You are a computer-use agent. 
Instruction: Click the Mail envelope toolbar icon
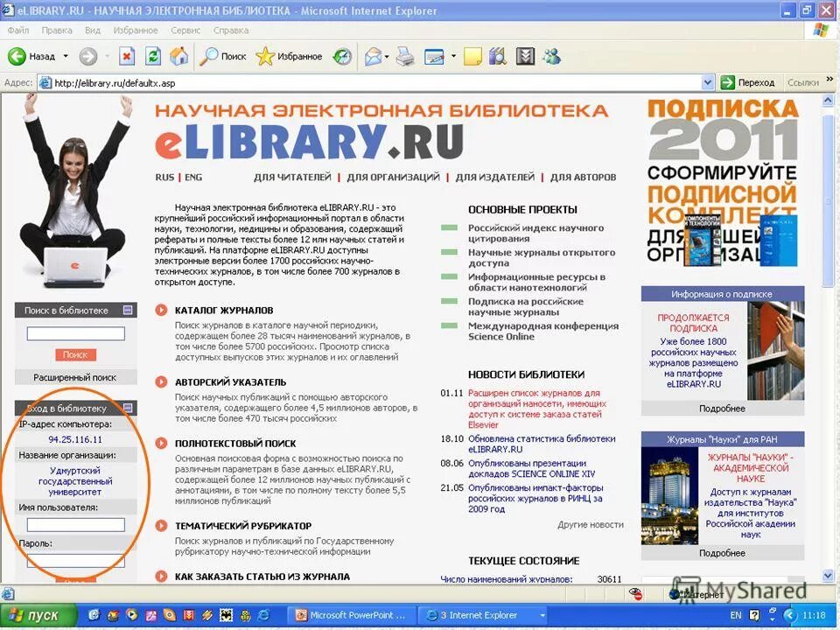point(374,56)
